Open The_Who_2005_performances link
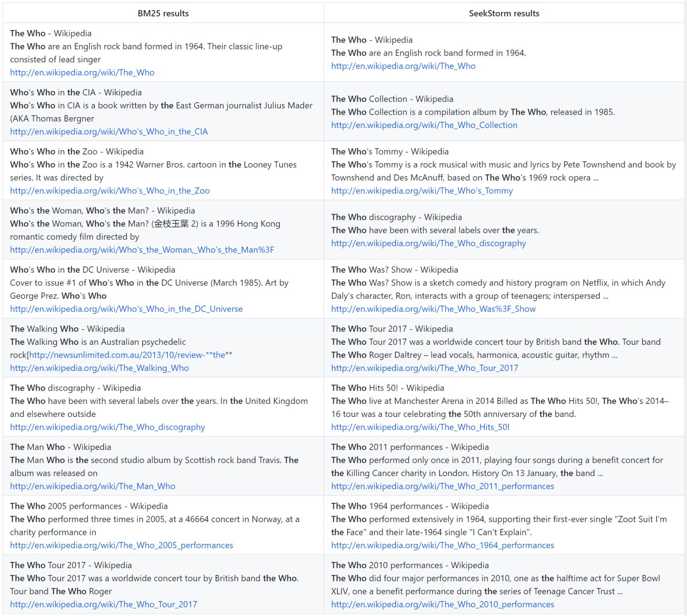This screenshot has height=616, width=687. [121, 545]
